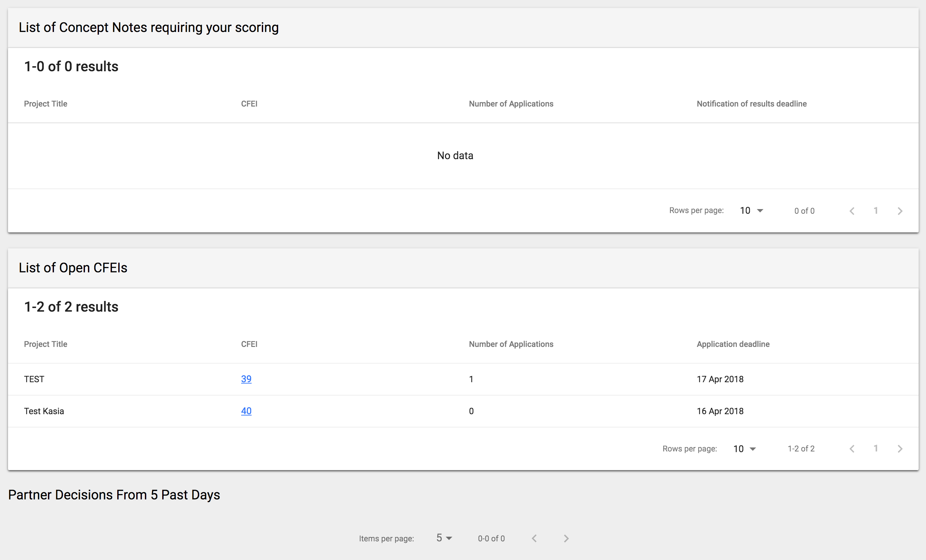Open CFEI link 40
926x560 pixels.
(246, 411)
